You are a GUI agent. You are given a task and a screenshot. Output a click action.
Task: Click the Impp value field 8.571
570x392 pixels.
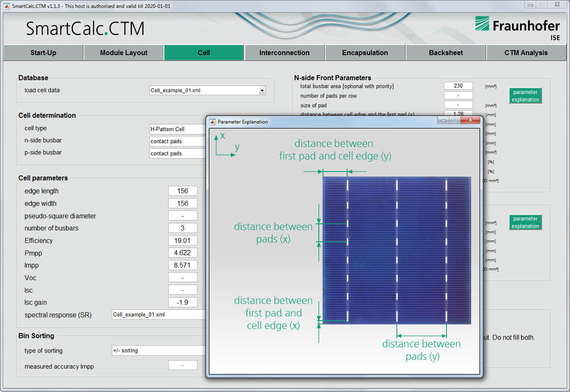(182, 265)
